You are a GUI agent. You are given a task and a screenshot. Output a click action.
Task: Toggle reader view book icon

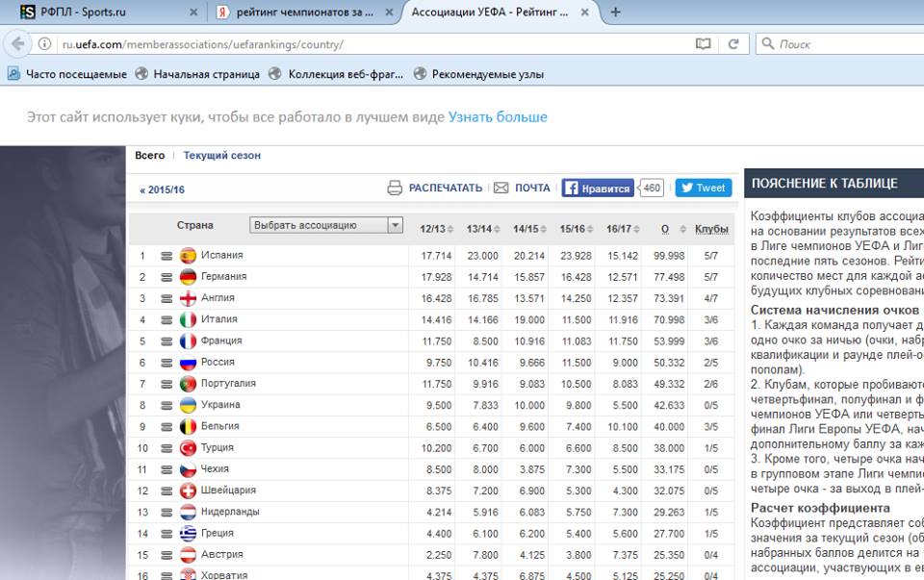click(703, 44)
